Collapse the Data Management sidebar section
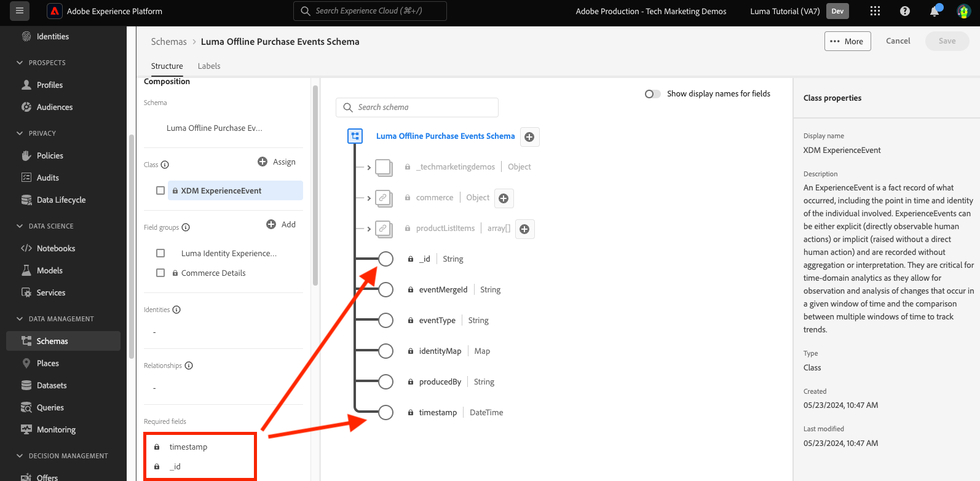Screen dimensions: 980x481 (20, 319)
